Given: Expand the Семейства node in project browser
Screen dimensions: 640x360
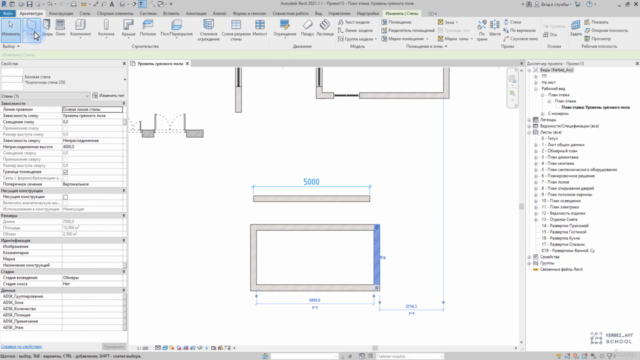Looking at the screenshot, I should tap(529, 257).
